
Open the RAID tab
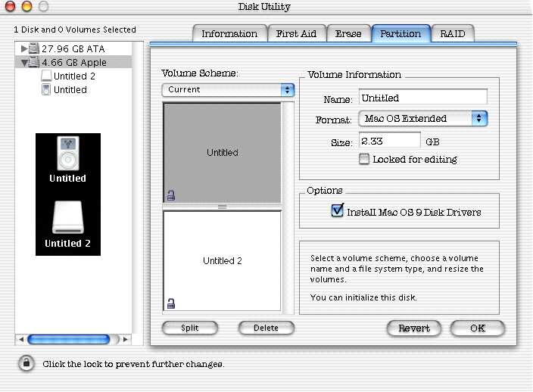point(453,33)
